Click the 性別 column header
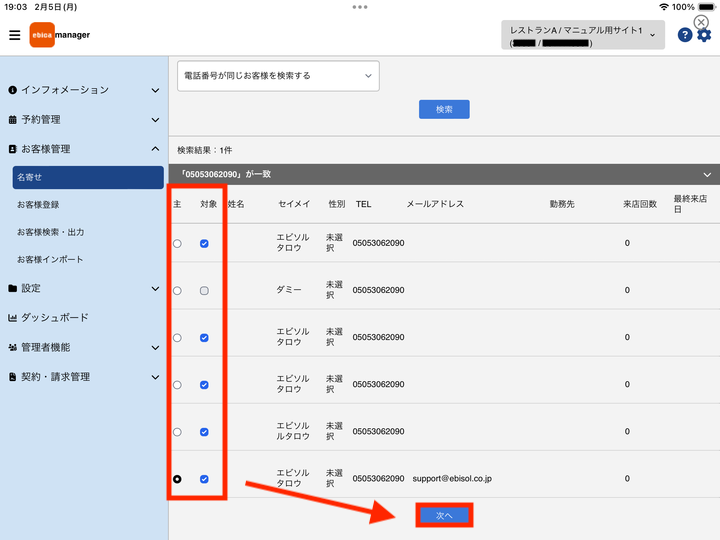Screen dimensions: 720x540 point(337,204)
